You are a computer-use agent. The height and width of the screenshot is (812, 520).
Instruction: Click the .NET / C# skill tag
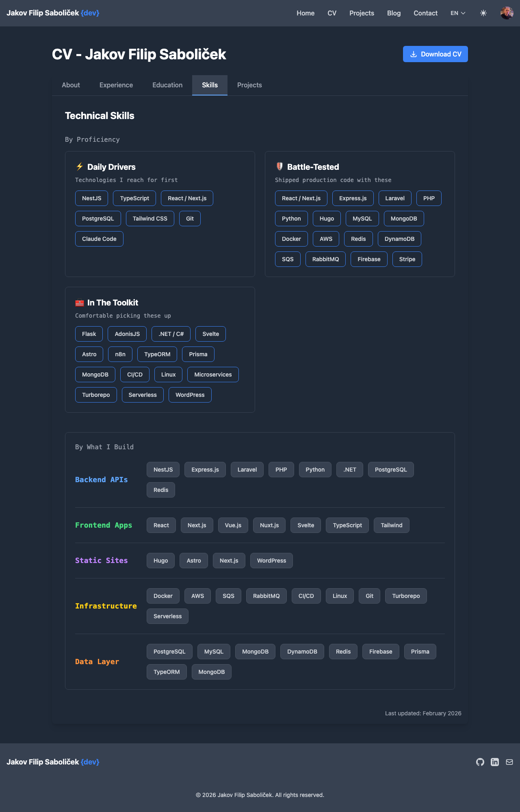pyautogui.click(x=171, y=334)
